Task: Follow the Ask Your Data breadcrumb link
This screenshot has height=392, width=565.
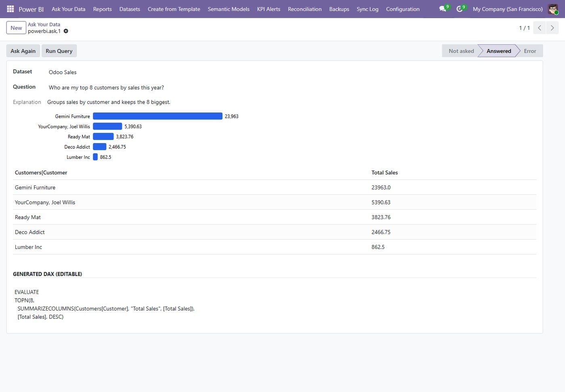Action: pyautogui.click(x=44, y=24)
